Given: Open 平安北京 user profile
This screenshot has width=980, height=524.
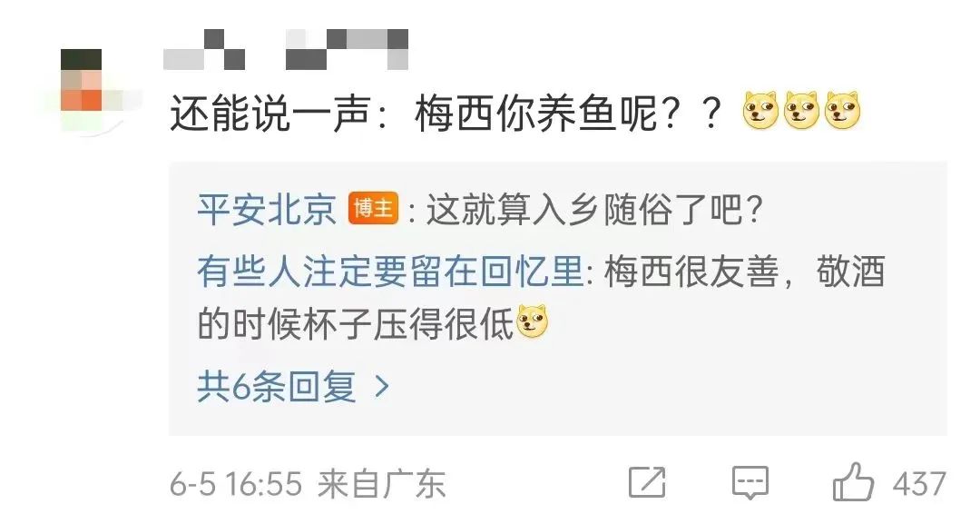Looking at the screenshot, I should [x=267, y=209].
